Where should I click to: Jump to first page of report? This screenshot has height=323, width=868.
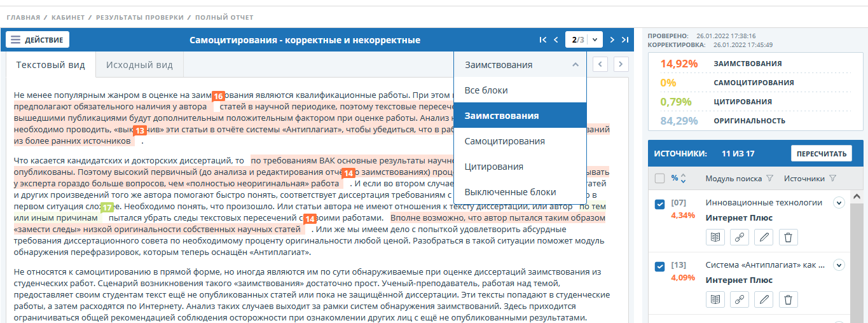point(542,40)
